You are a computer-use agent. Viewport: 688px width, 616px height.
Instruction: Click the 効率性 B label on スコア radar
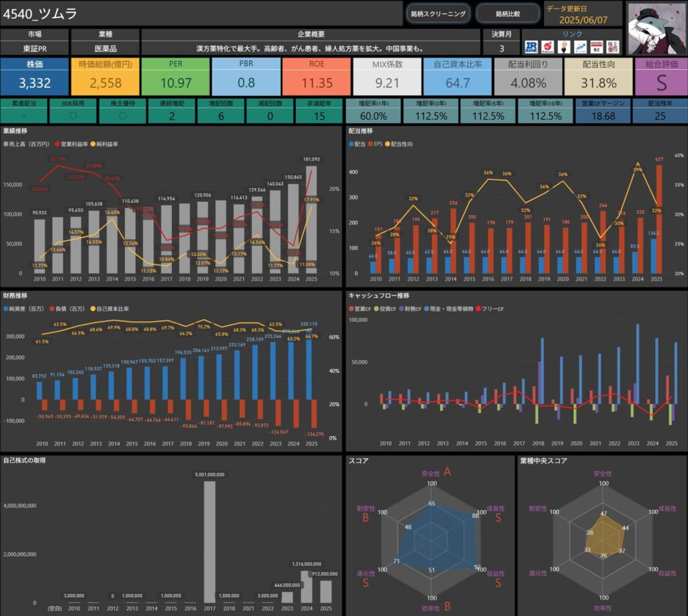click(436, 607)
